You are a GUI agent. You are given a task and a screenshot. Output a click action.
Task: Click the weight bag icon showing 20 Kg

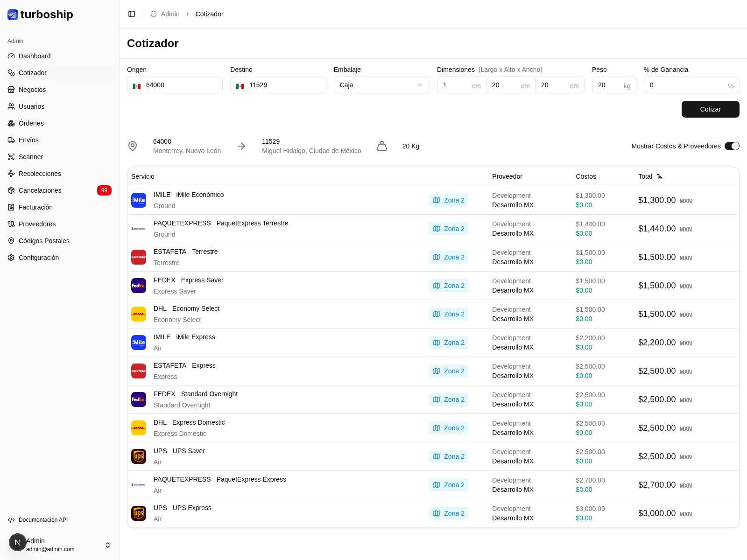(x=382, y=146)
